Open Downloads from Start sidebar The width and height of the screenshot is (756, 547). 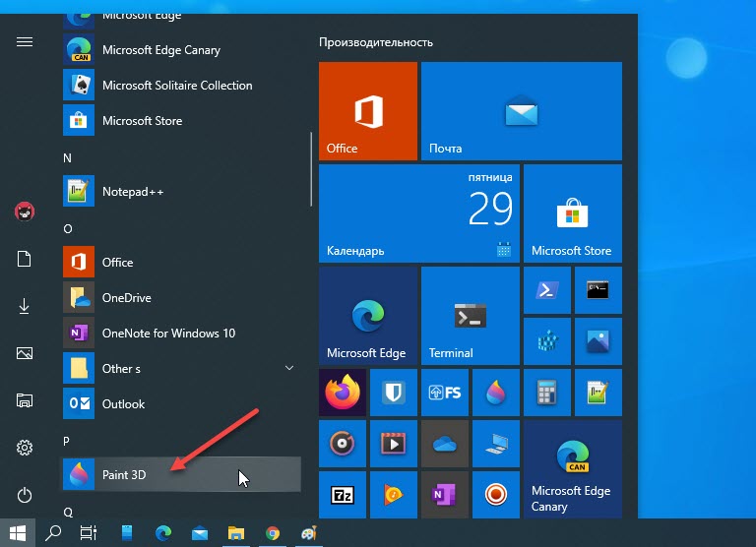[25, 306]
